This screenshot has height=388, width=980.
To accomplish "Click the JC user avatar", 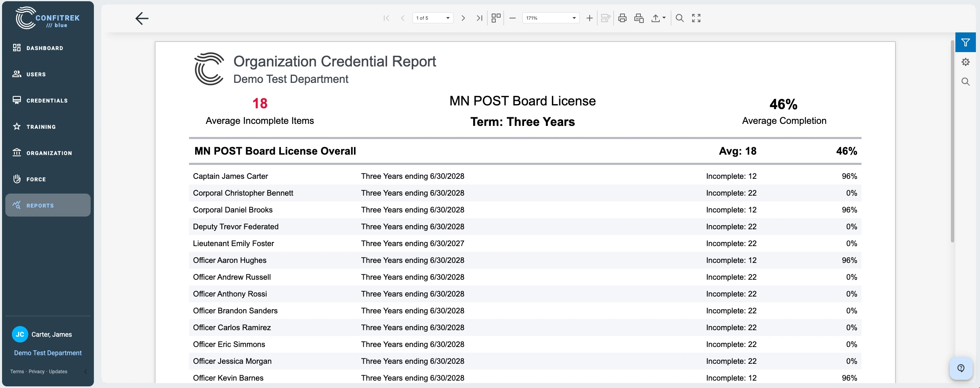I will [x=20, y=334].
